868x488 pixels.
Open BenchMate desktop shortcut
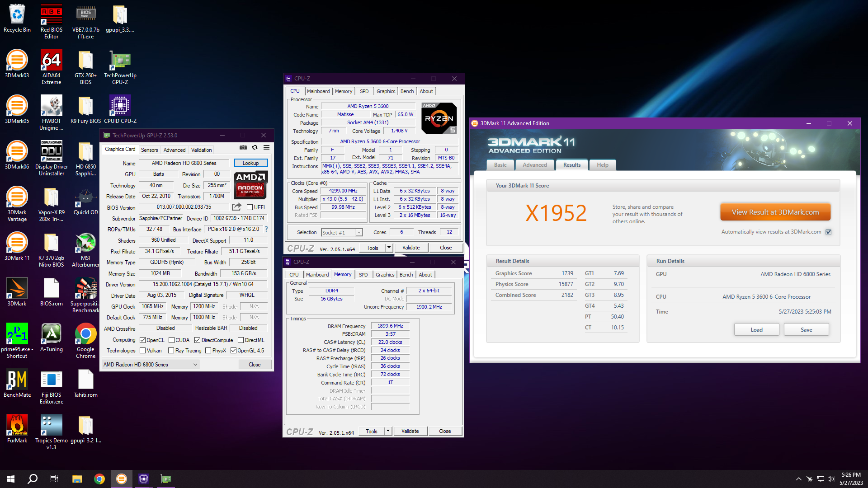(x=17, y=383)
